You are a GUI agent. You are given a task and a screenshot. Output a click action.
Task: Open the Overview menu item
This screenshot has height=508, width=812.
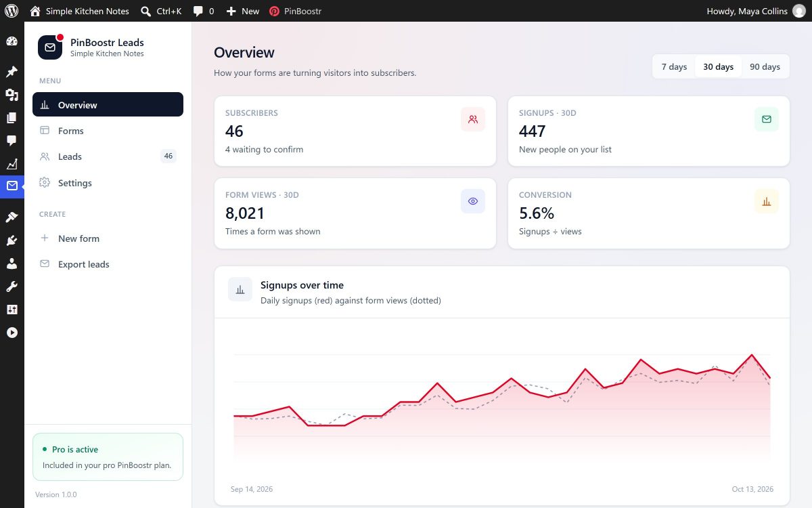coord(108,104)
